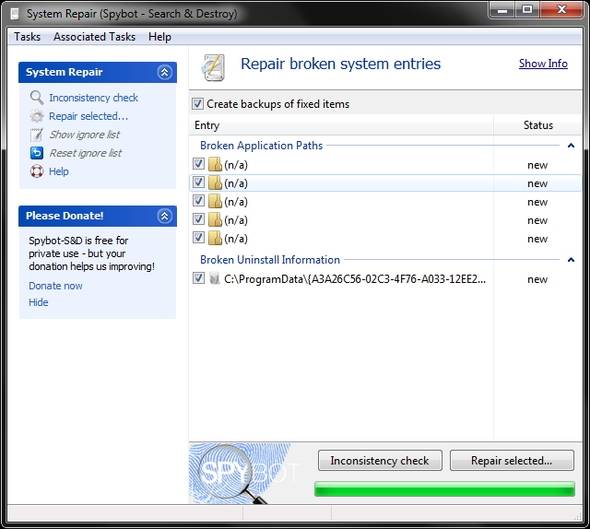Click the Show Info link
Viewport: 590px width, 529px height.
coord(543,64)
